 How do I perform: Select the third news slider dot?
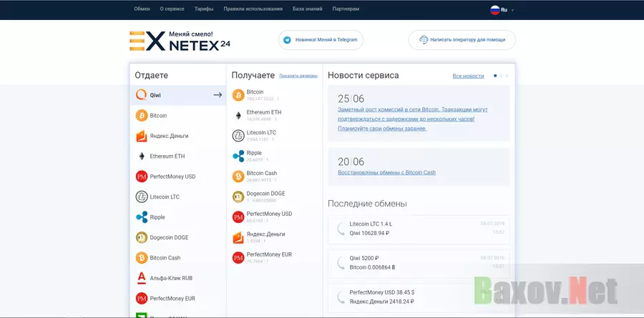[507, 76]
